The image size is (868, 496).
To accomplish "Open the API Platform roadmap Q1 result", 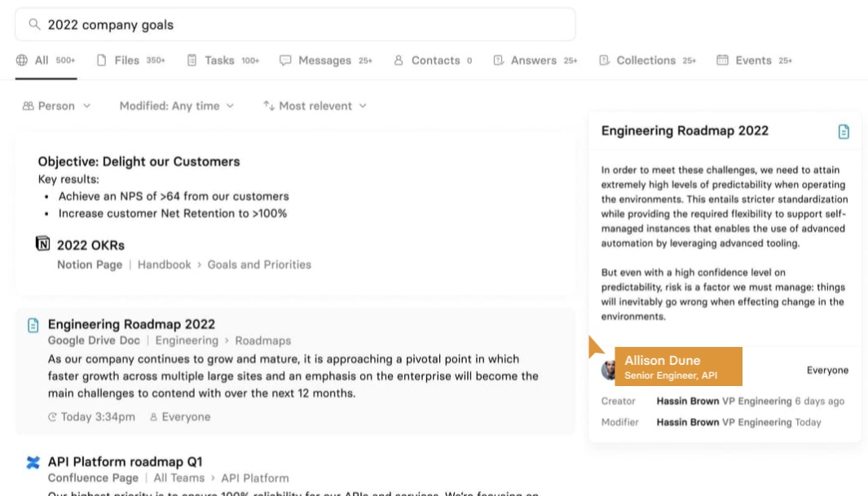I will point(125,462).
